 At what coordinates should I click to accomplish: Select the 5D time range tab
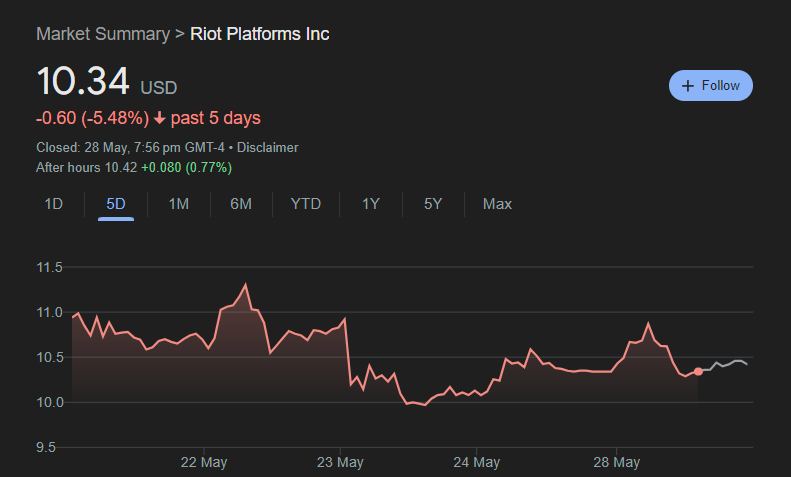[x=116, y=204]
